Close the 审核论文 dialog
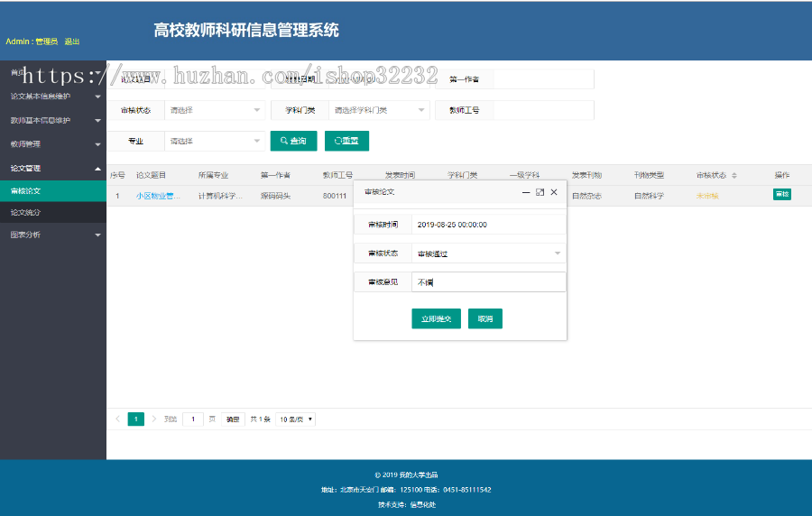This screenshot has height=516, width=812. 554,192
